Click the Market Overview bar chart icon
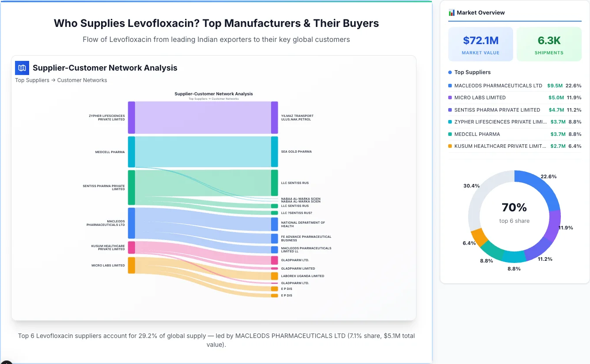Screen dimensions: 590x364 pyautogui.click(x=451, y=12)
